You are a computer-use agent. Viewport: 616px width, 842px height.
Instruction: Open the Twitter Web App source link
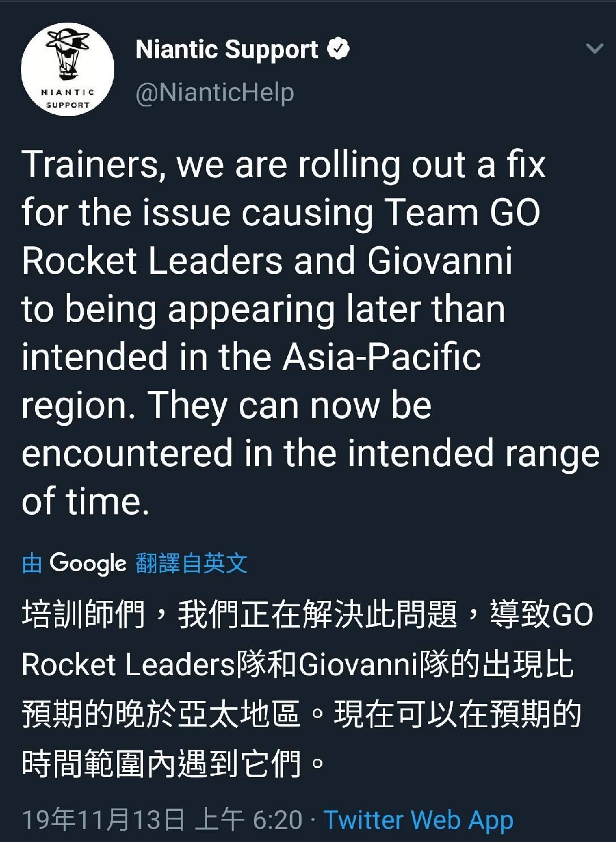click(419, 820)
